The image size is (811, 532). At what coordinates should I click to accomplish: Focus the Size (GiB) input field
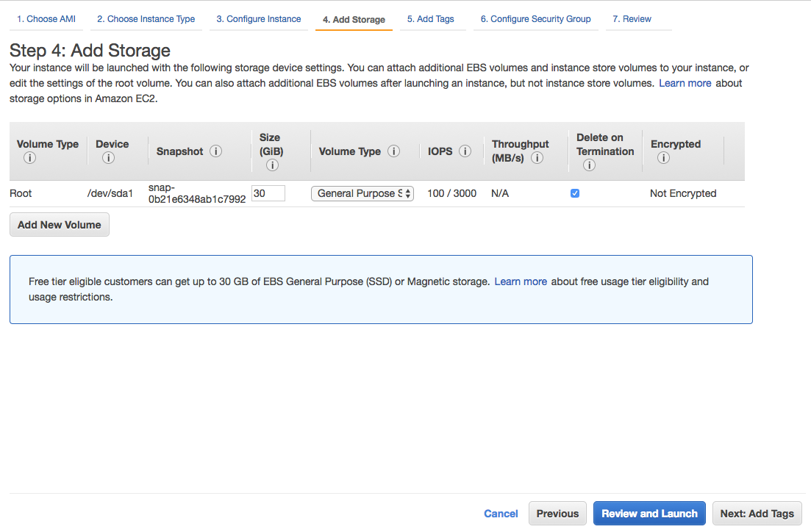click(268, 193)
